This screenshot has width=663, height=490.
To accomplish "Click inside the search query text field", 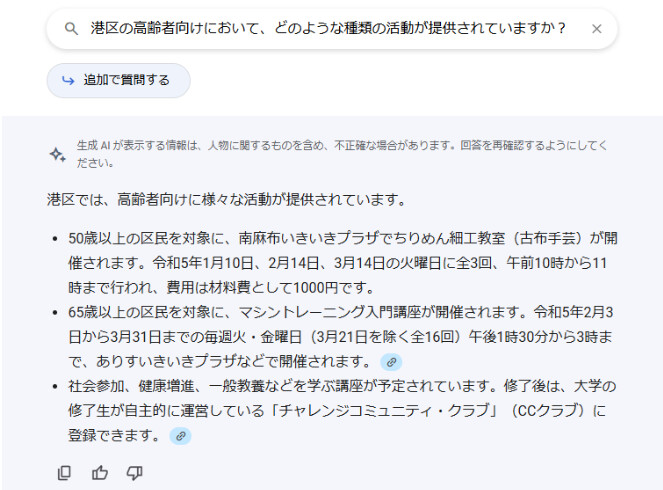I will coord(328,28).
